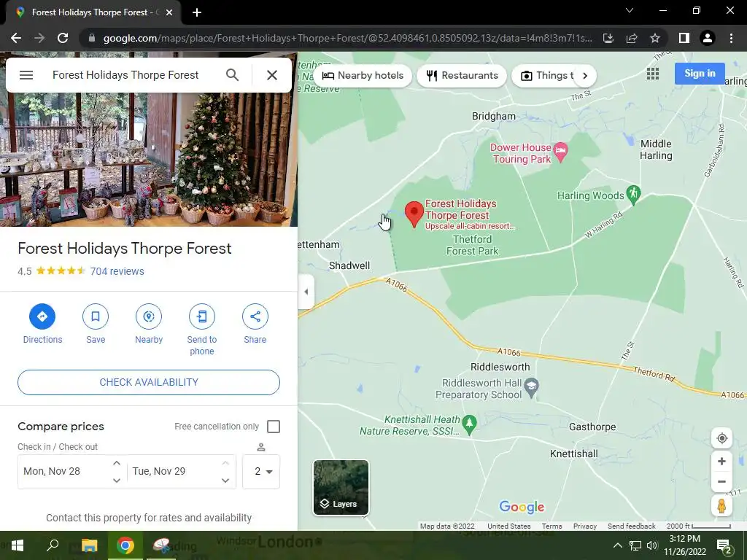The image size is (747, 560).
Task: Click the Sign in button
Action: click(700, 74)
